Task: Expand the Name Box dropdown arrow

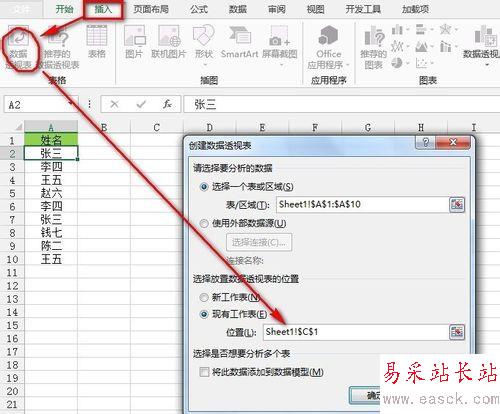Action: coord(70,104)
